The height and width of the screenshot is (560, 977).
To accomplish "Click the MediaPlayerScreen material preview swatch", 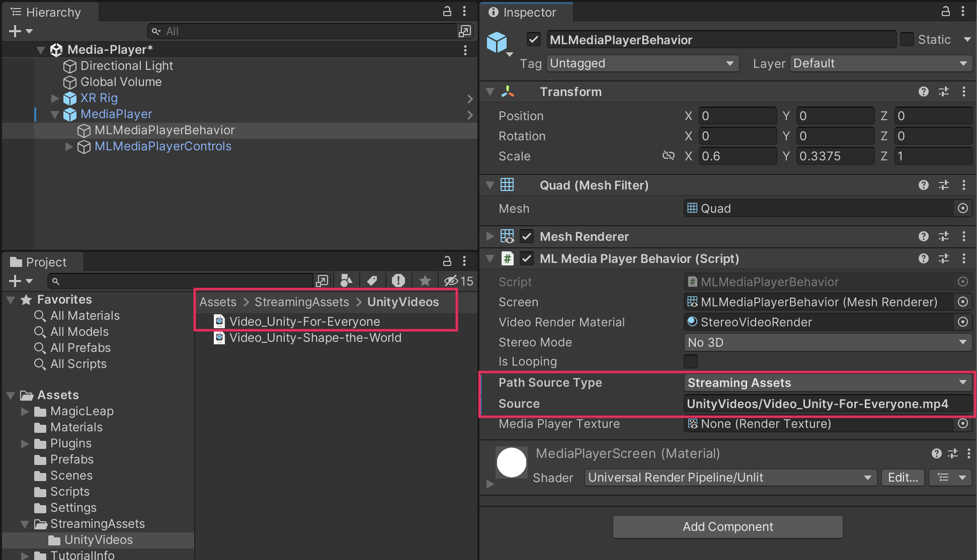I will (x=511, y=462).
